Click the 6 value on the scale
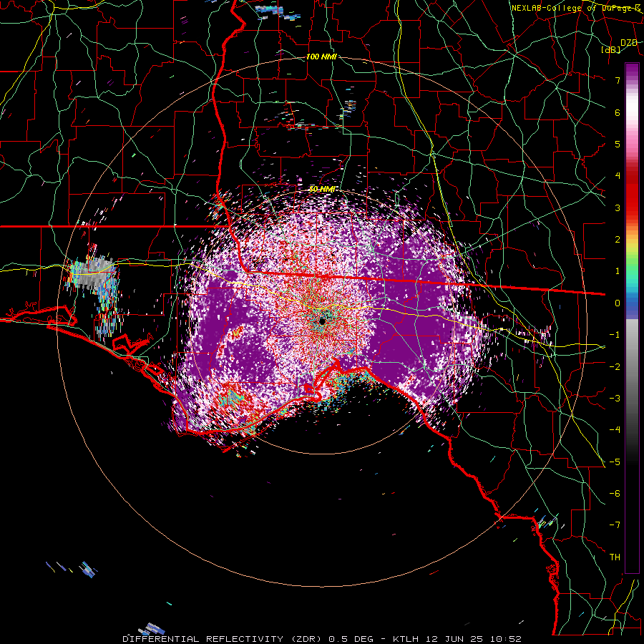 click(618, 112)
